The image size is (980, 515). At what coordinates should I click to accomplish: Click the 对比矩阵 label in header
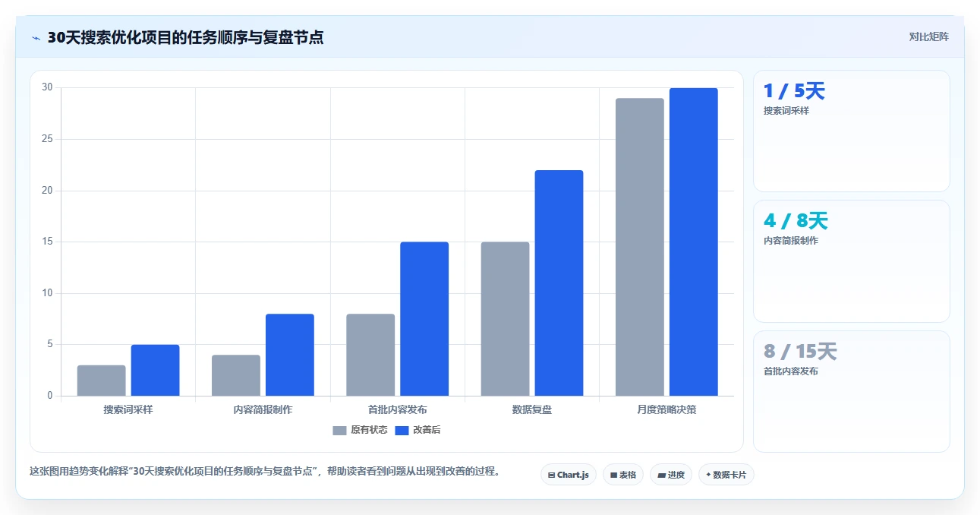[x=928, y=36]
